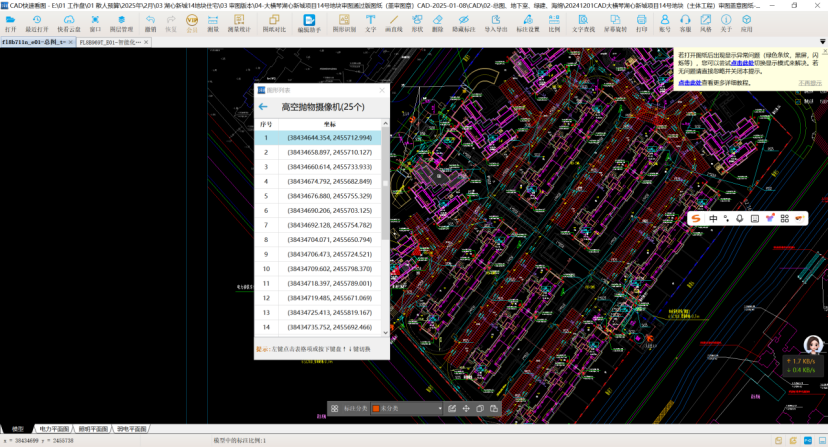Click back arrow in 高空抛物摄像机 panel
Viewport: 829px width, 448px height.
tap(263, 107)
